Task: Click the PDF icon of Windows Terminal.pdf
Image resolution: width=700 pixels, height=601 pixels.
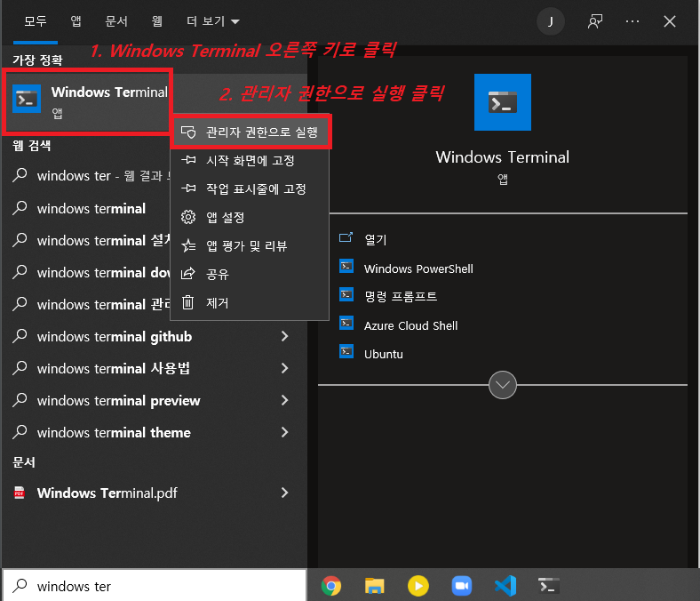Action: click(20, 493)
